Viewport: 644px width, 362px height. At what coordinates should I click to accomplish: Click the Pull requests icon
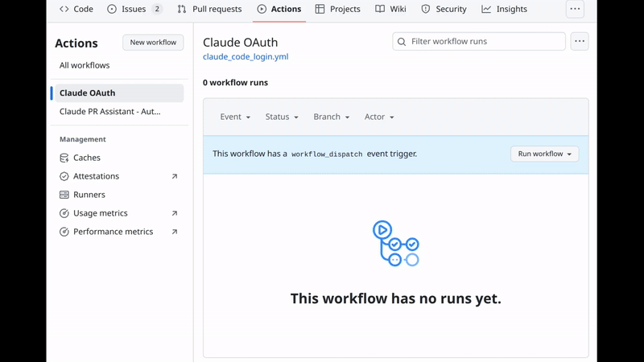[182, 9]
